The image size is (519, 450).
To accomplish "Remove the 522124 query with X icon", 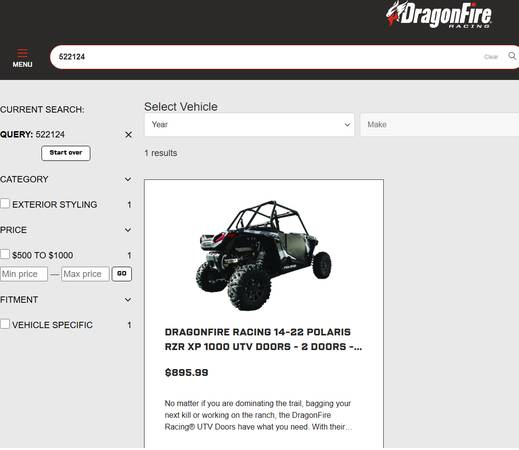I will (128, 135).
